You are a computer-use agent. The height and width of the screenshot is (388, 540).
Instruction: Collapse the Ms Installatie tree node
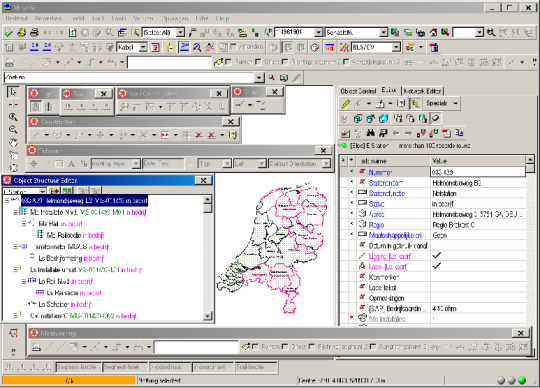click(15, 212)
